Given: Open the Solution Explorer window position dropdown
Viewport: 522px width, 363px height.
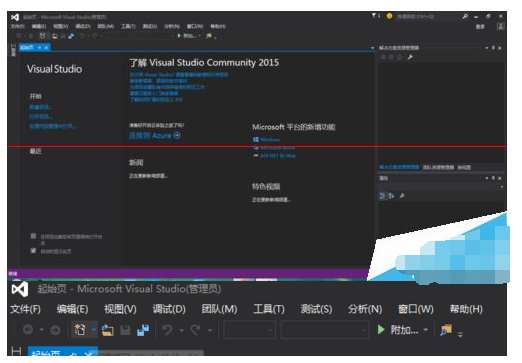Looking at the screenshot, I should 487,48.
